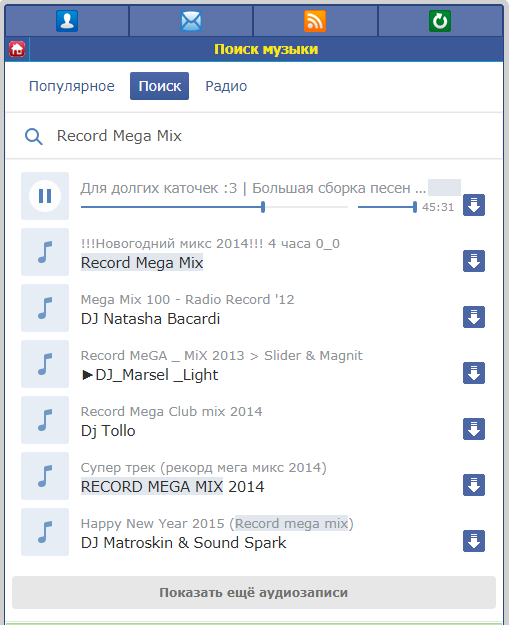Download DJ Matroskin & Sound Spark track
The width and height of the screenshot is (512, 625).
[x=474, y=541]
